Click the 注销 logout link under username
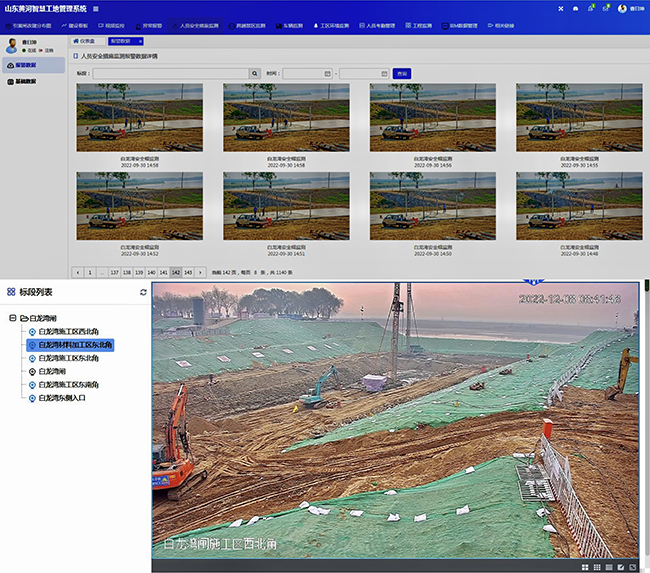 [46, 51]
